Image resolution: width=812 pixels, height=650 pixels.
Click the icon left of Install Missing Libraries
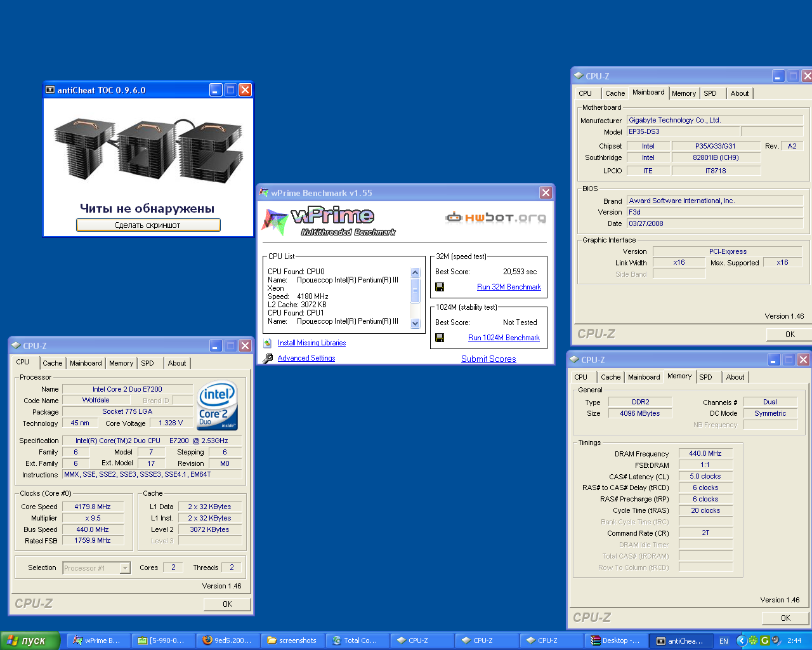[268, 343]
